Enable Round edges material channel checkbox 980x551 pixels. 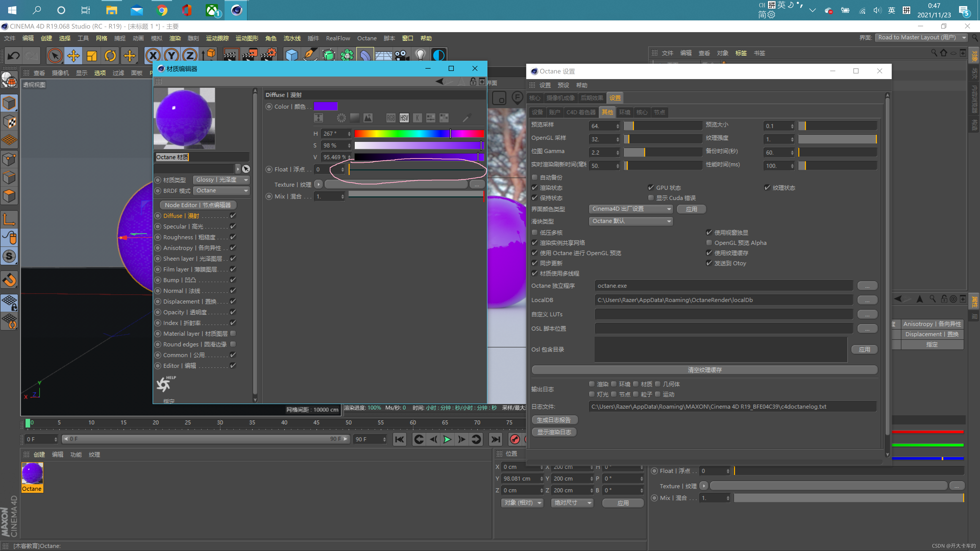233,344
